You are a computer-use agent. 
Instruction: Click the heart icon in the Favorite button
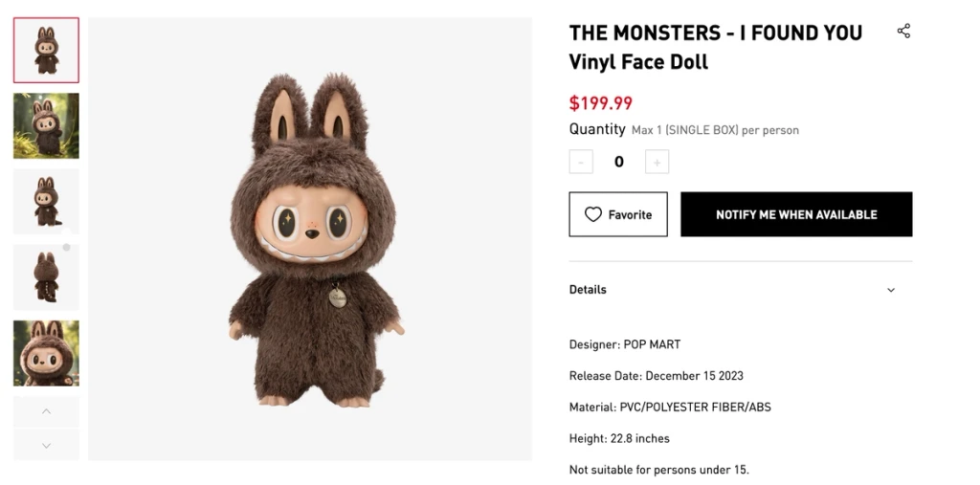593,214
